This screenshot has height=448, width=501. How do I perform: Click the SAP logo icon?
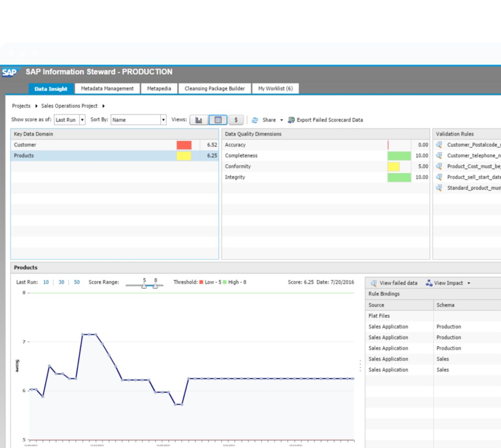point(9,72)
